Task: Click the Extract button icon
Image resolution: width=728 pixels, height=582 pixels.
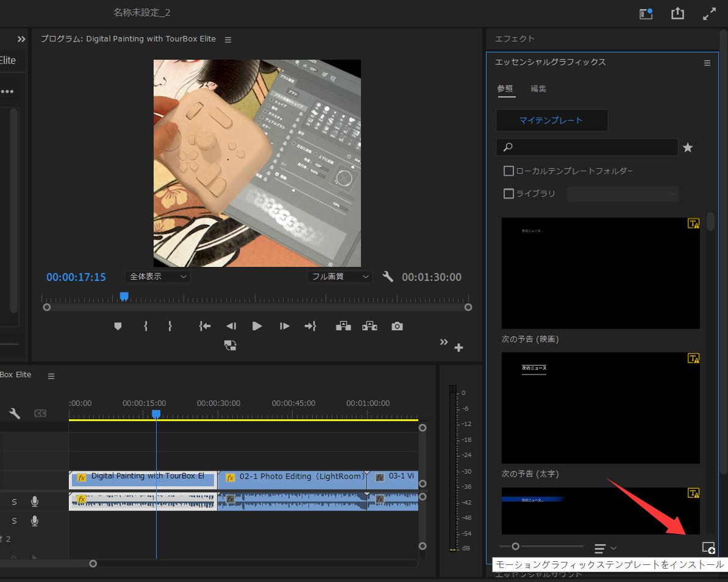Action: [x=369, y=326]
